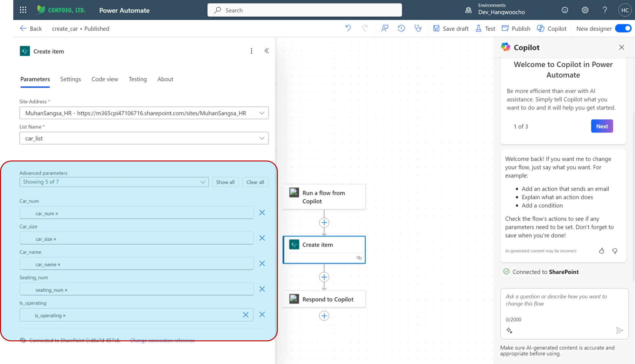Open the settings gear icon
The height and width of the screenshot is (364, 635).
click(585, 10)
